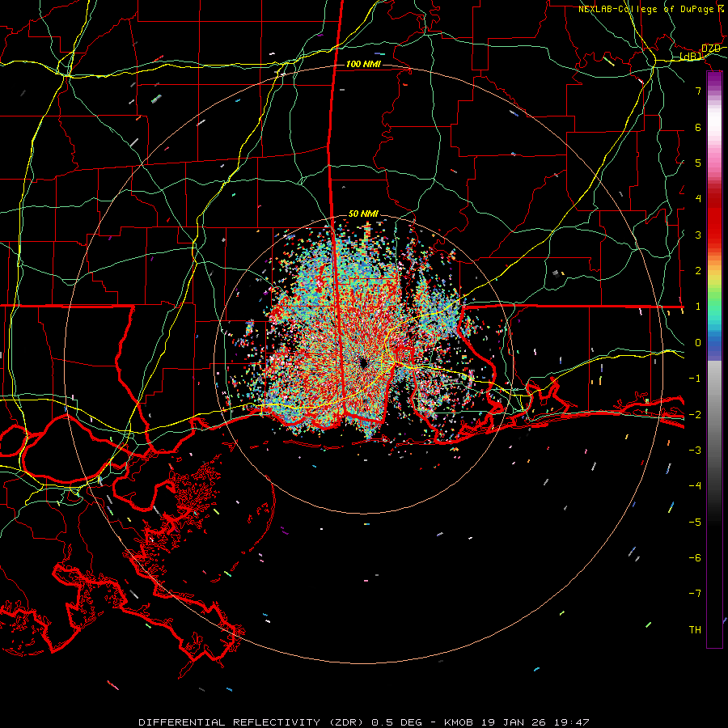Click the "-3" value on the ZDR scale

tap(695, 450)
